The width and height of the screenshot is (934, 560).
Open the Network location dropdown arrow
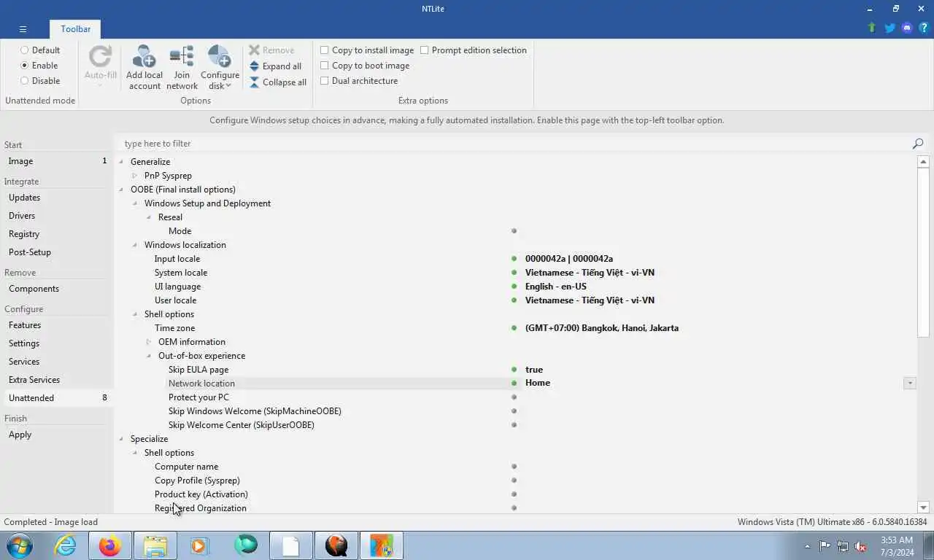point(909,384)
